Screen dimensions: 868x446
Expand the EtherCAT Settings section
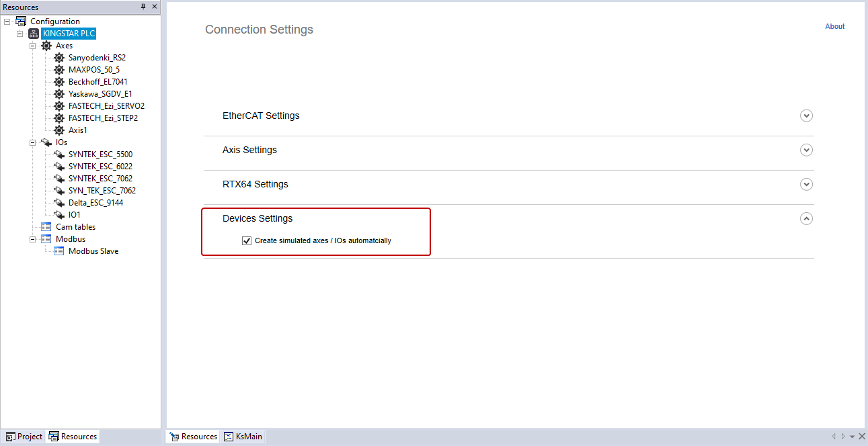click(806, 116)
